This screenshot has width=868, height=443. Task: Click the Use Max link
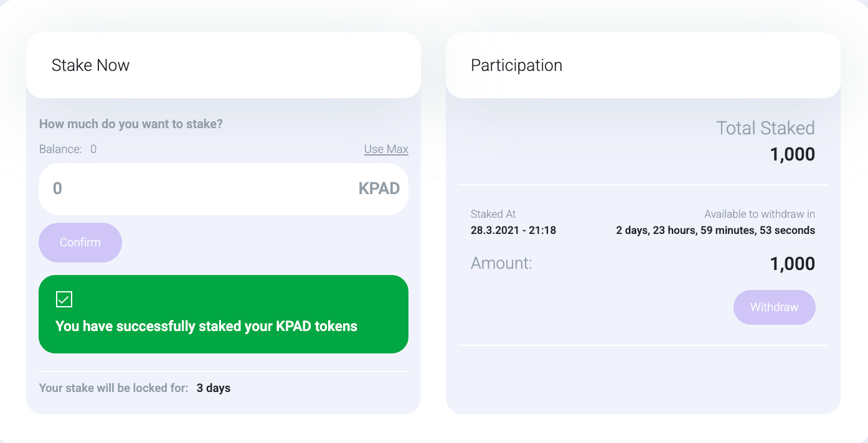pos(385,149)
